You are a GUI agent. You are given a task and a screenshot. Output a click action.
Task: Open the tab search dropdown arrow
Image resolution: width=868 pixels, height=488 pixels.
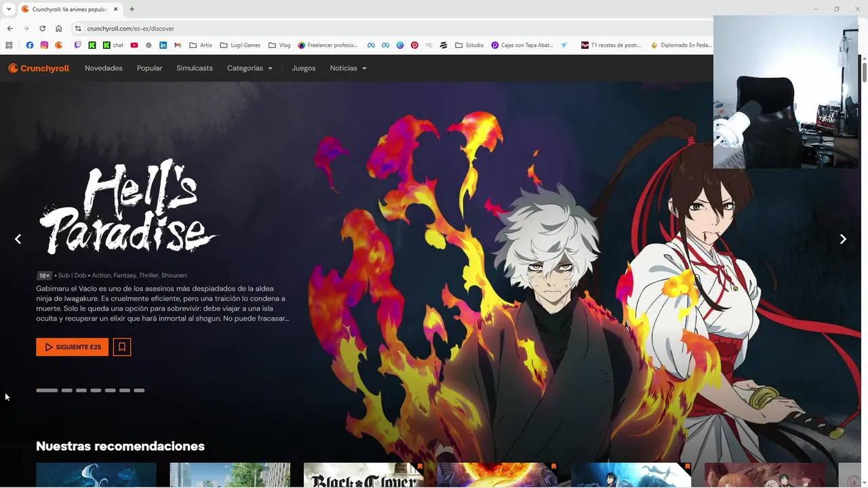[x=9, y=9]
